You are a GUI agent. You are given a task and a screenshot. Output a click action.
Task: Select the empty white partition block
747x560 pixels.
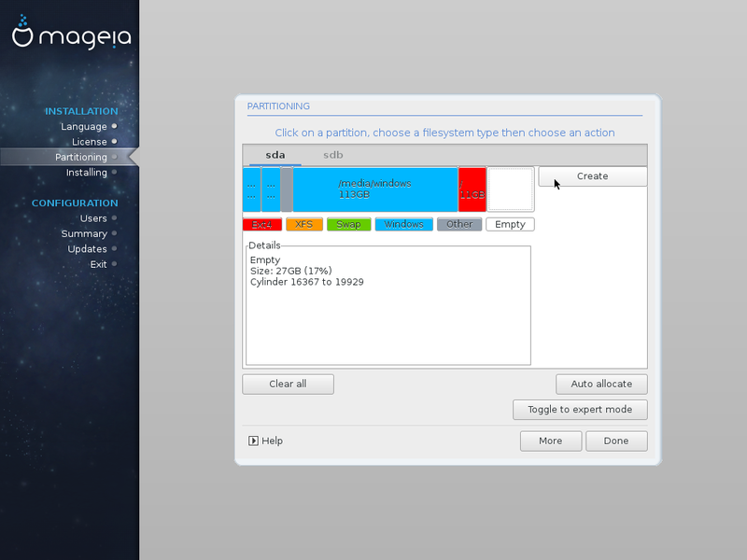click(x=510, y=189)
